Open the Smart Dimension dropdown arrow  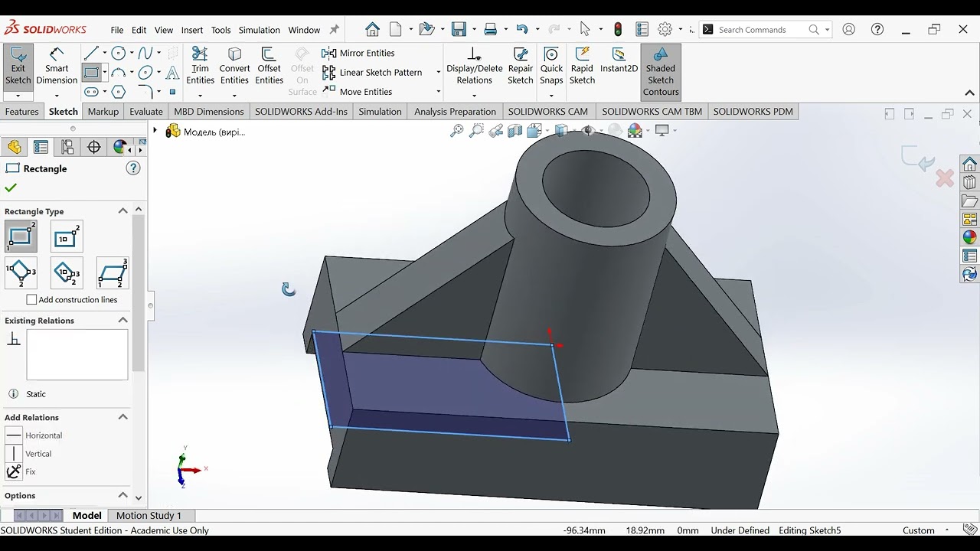(x=57, y=96)
